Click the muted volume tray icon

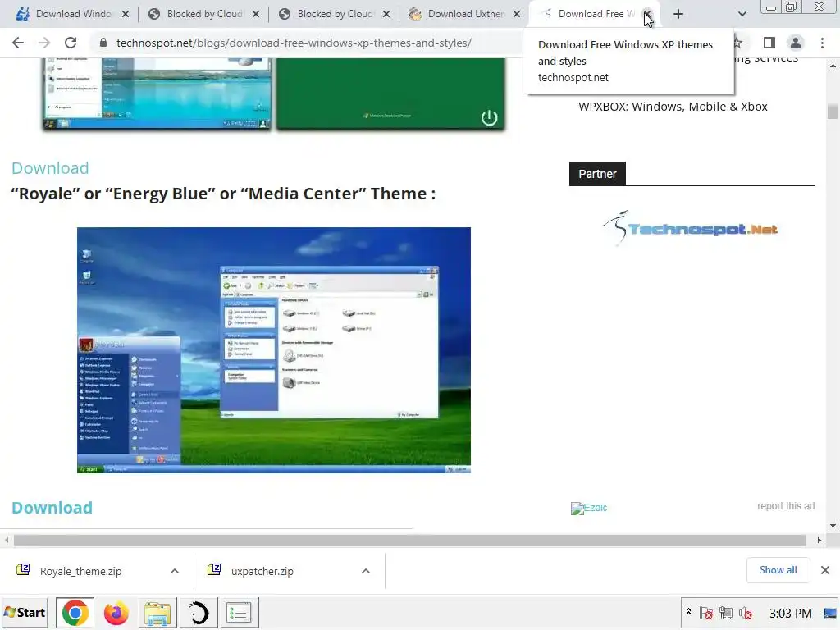[745, 612]
